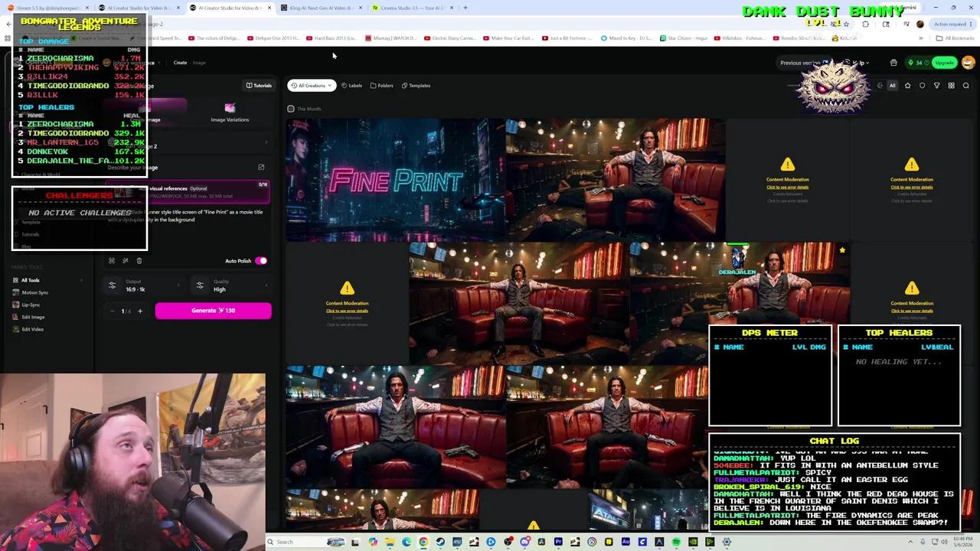Screen dimensions: 980x551
Task: Open the Mixed In Key bookmark
Action: (x=626, y=38)
